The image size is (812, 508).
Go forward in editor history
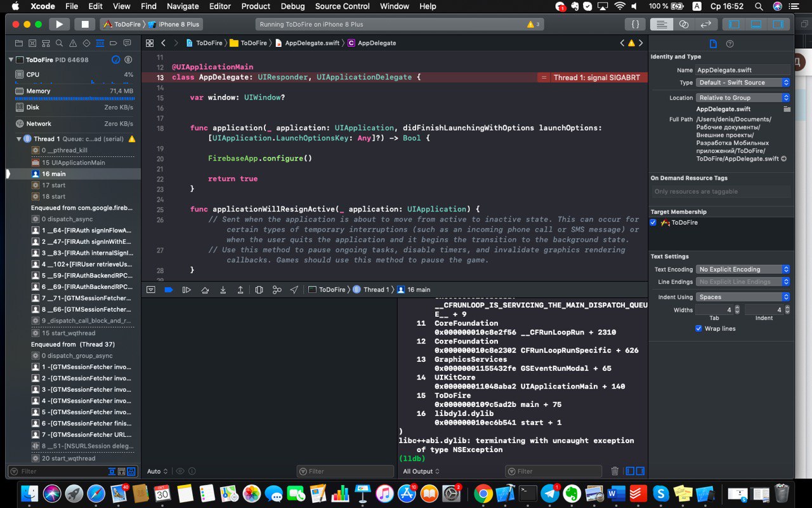tap(176, 43)
